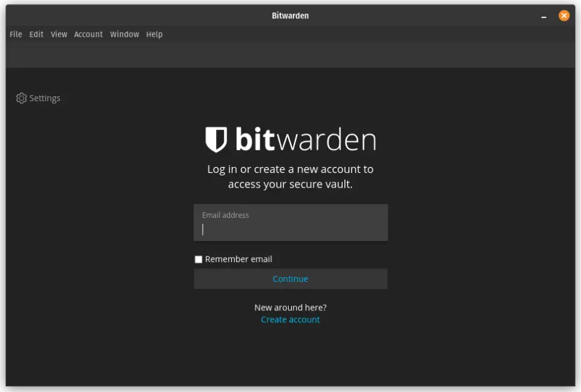The image size is (581, 392).
Task: Open the View menu
Action: [58, 34]
